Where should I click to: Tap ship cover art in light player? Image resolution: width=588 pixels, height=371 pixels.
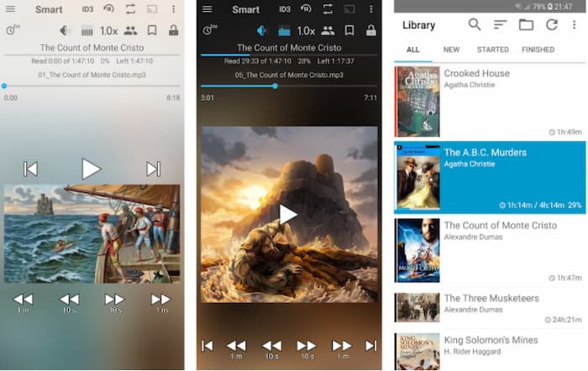click(92, 233)
